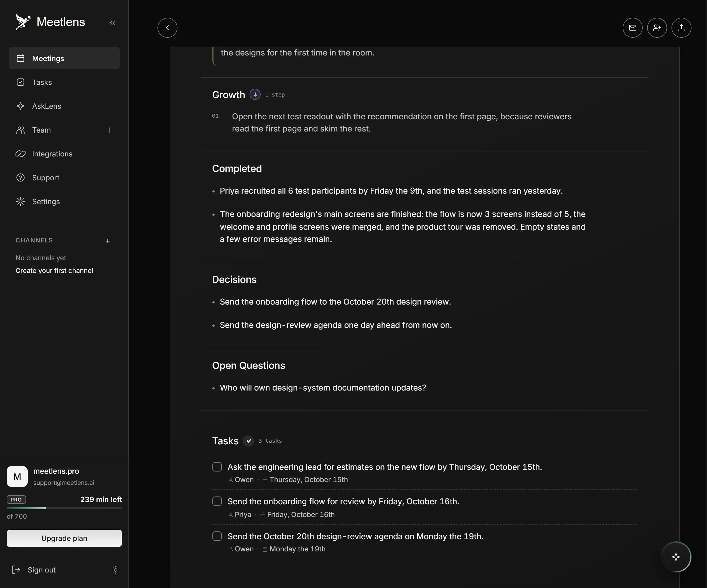707x588 pixels.
Task: Go back with the circular arrow button
Action: click(167, 28)
